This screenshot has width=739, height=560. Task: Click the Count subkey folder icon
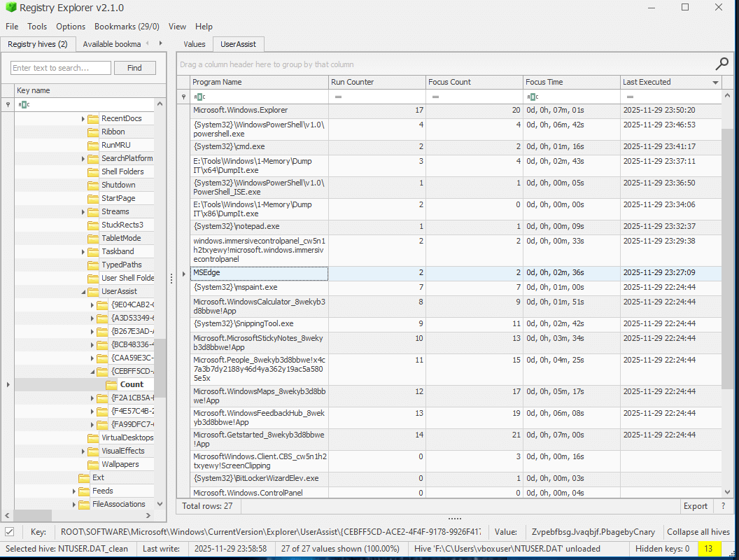pyautogui.click(x=111, y=384)
